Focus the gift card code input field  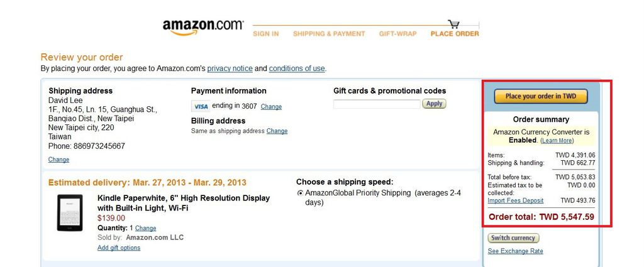377,104
